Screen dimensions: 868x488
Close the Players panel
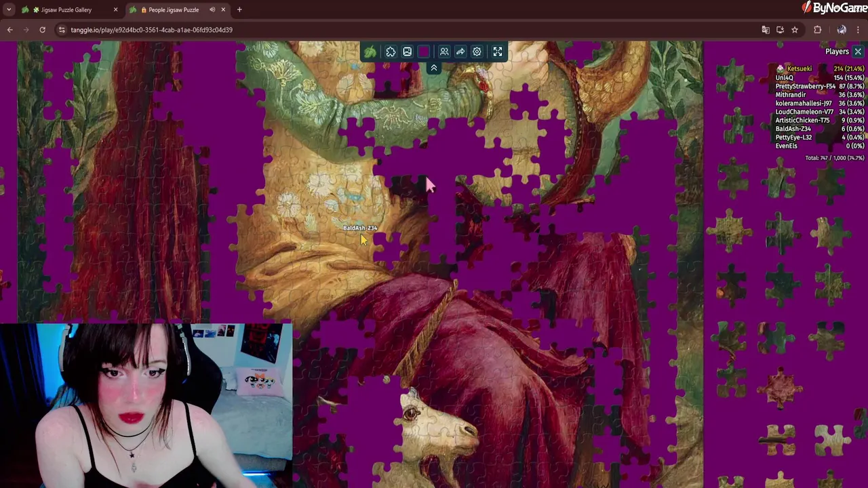[858, 52]
